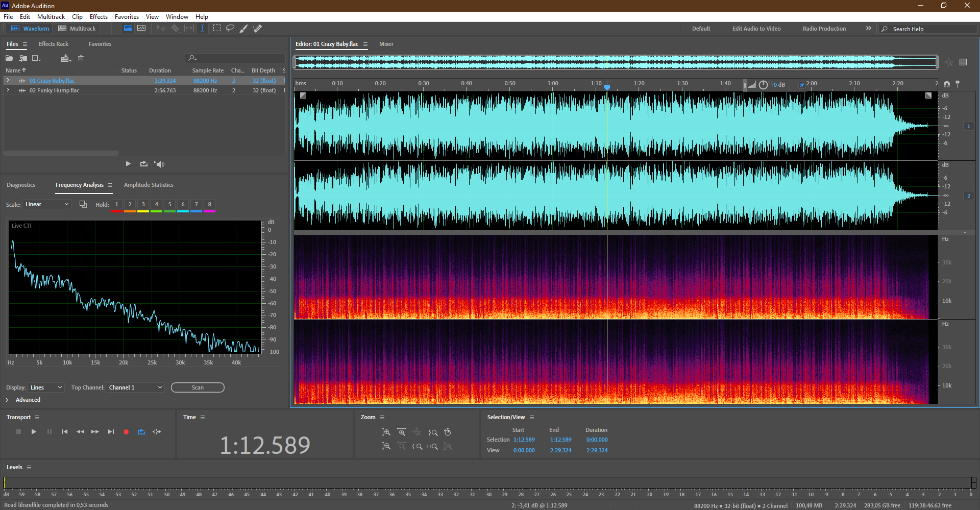Screen dimensions: 980x510
Task: Show the Spectral Pitch Display
Action: (141, 28)
